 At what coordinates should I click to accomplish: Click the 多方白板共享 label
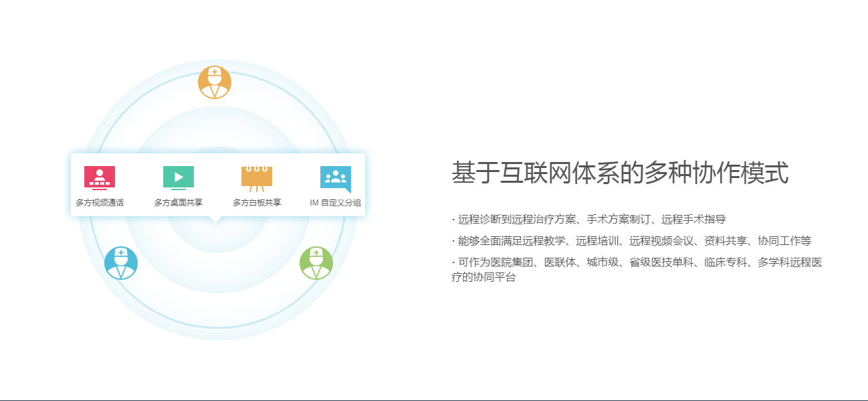(x=257, y=202)
